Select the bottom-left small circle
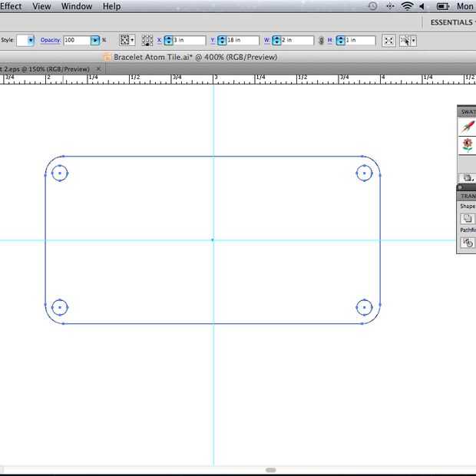The width and height of the screenshot is (476, 476). [x=60, y=308]
